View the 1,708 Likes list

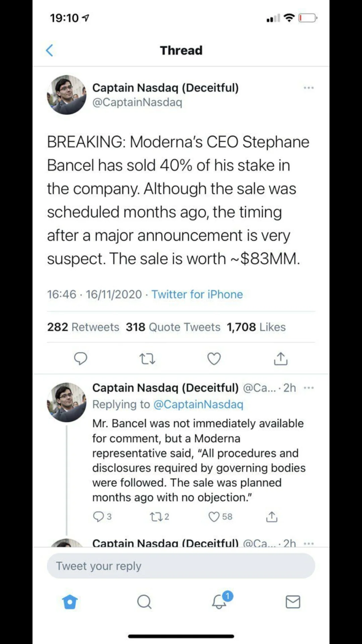[256, 327]
